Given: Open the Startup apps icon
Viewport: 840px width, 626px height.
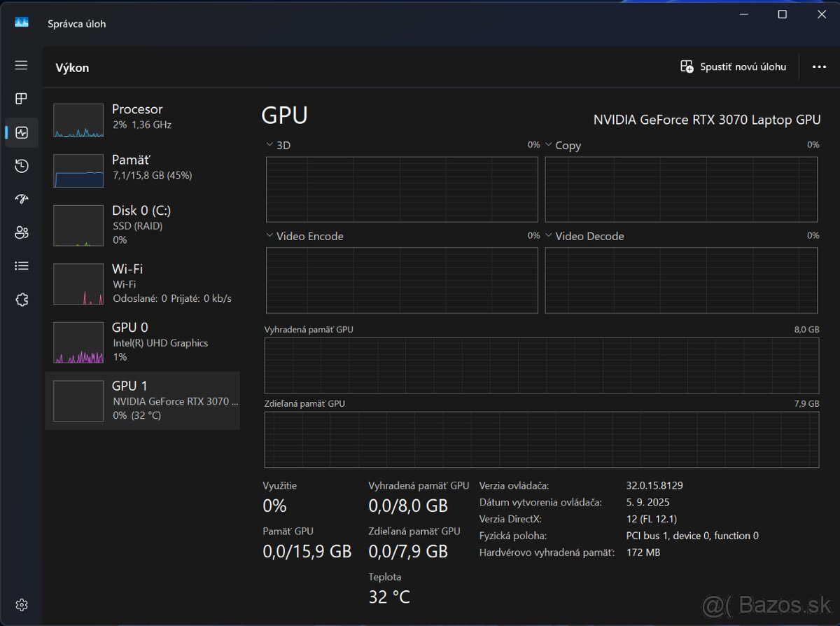Looking at the screenshot, I should point(22,200).
